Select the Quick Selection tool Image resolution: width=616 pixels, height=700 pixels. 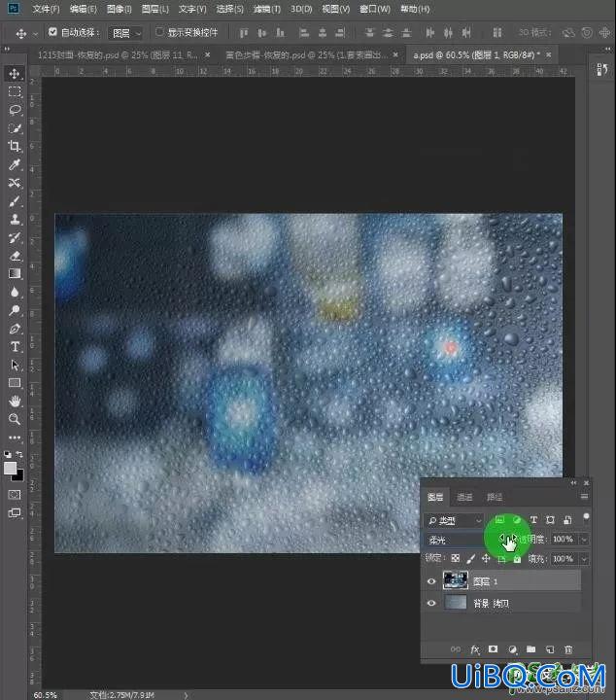15,128
